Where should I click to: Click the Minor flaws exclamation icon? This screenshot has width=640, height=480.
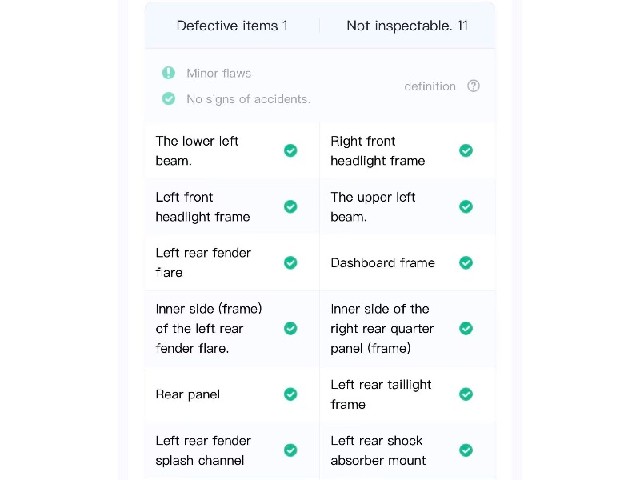168,73
